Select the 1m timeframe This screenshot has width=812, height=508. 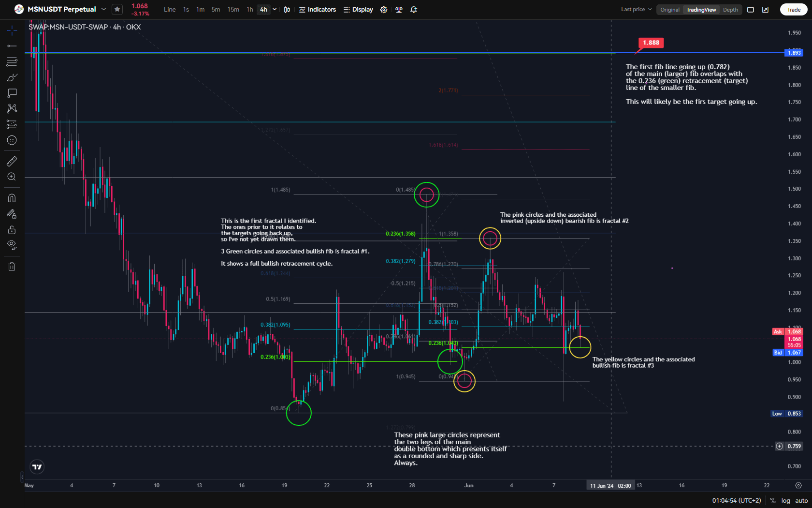[x=200, y=9]
